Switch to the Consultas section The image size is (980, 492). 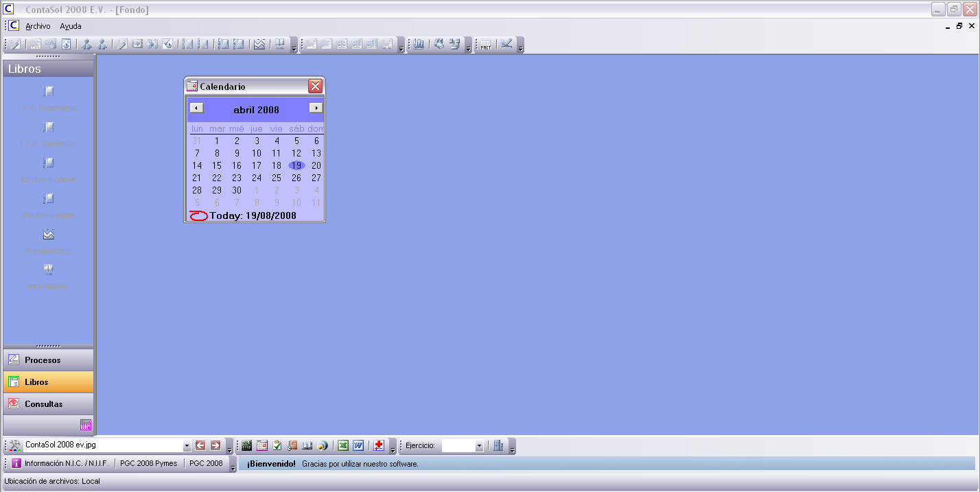click(49, 404)
